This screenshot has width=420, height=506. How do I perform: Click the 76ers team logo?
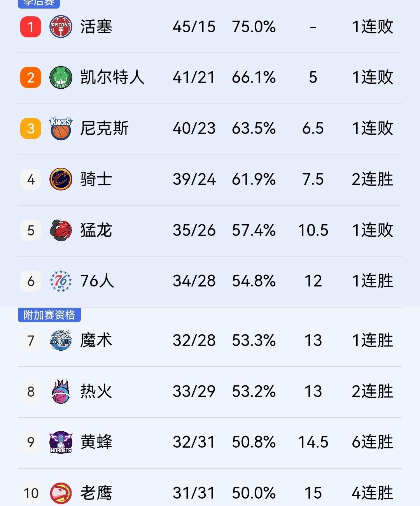pyautogui.click(x=60, y=281)
